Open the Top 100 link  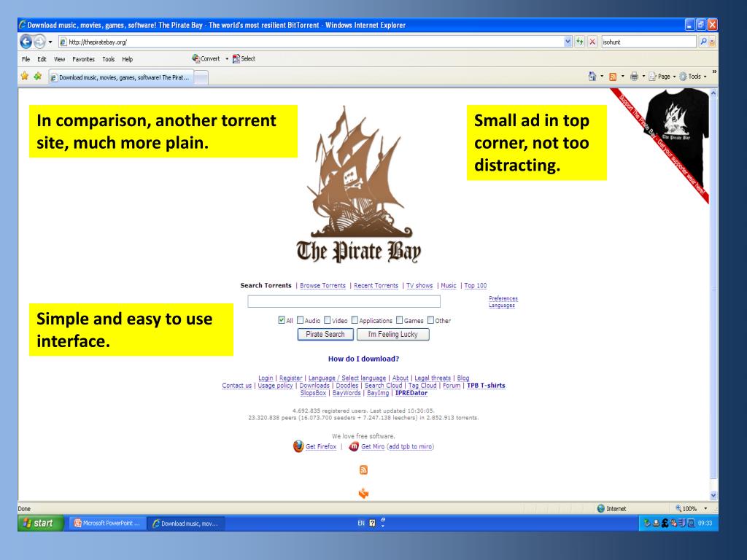pyautogui.click(x=476, y=285)
